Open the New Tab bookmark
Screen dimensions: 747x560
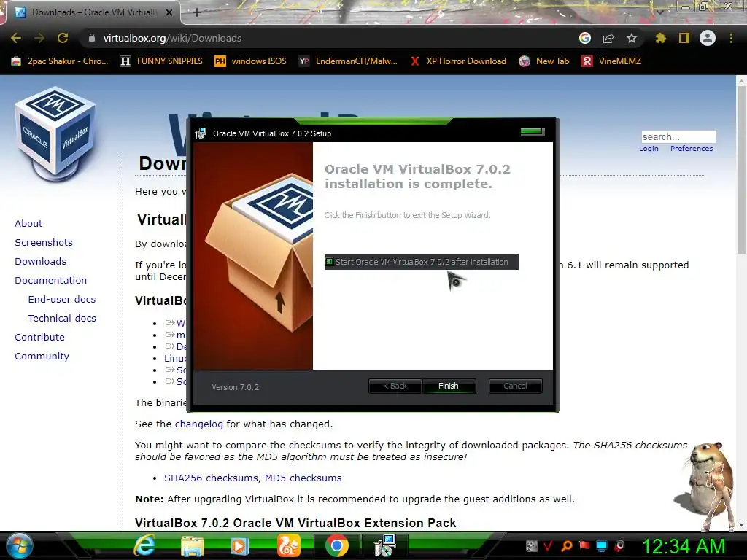[x=544, y=61]
